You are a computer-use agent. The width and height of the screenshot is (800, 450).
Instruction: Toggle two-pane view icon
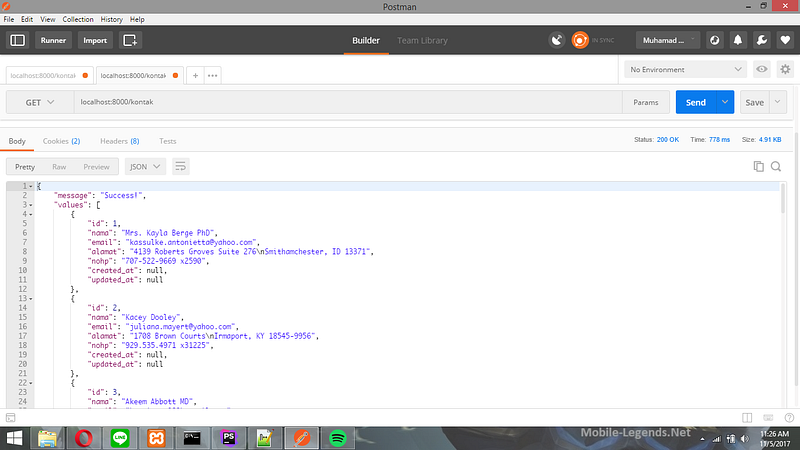coord(747,418)
